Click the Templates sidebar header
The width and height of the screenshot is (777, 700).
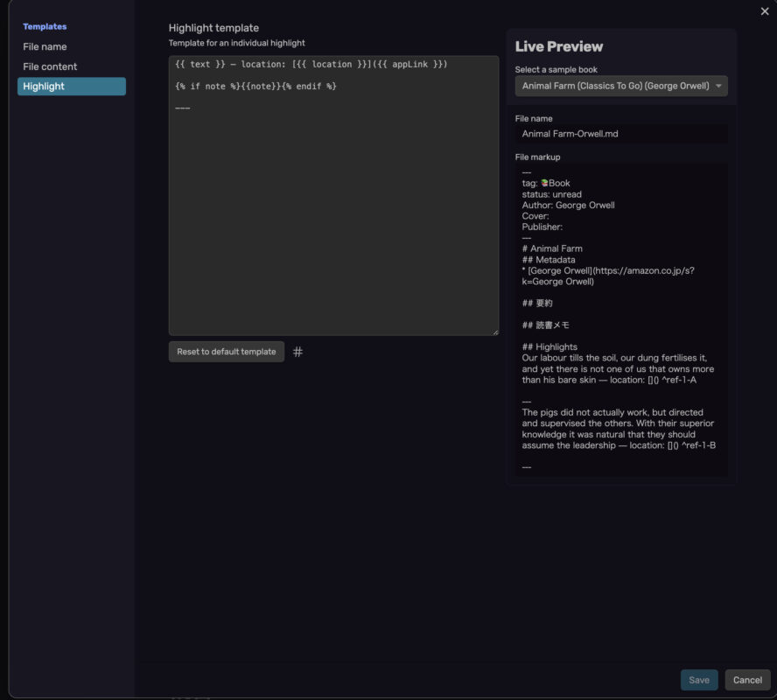(45, 27)
